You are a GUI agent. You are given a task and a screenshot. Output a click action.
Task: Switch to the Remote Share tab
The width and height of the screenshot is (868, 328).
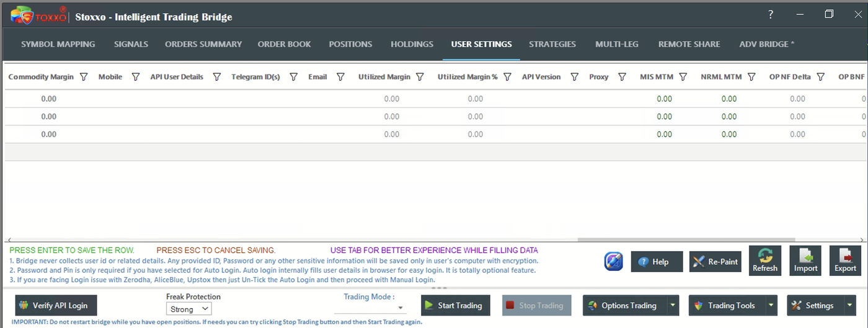689,44
